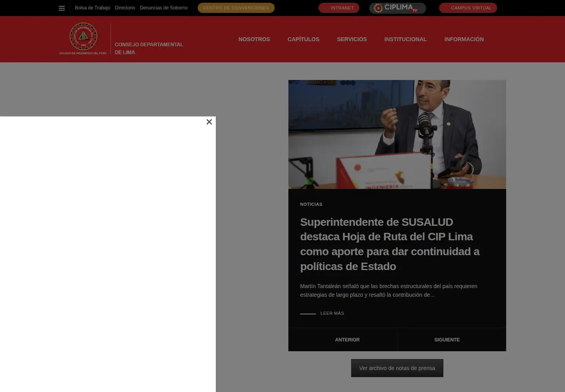The height and width of the screenshot is (392, 565).
Task: Click Leer Más link
Action: (322, 313)
